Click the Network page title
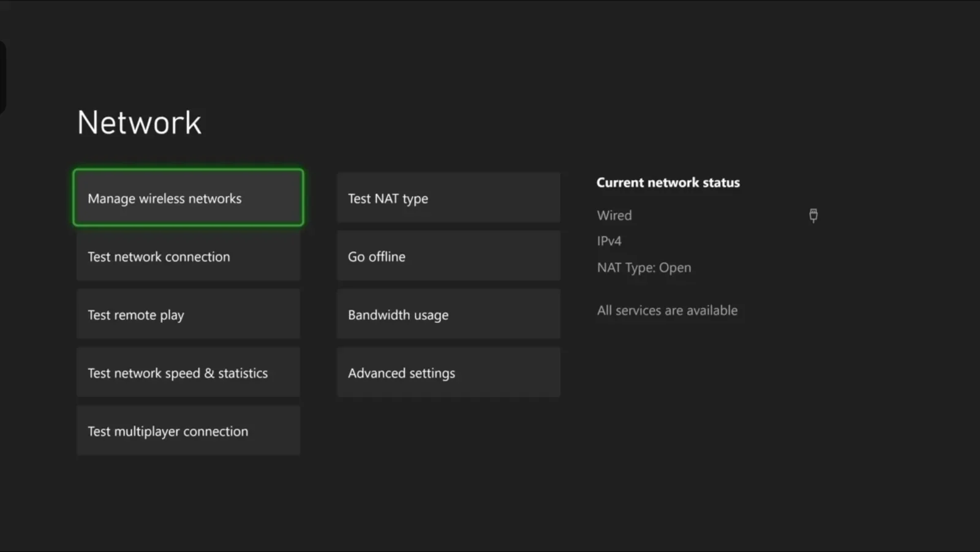The height and width of the screenshot is (552, 980). pos(139,122)
